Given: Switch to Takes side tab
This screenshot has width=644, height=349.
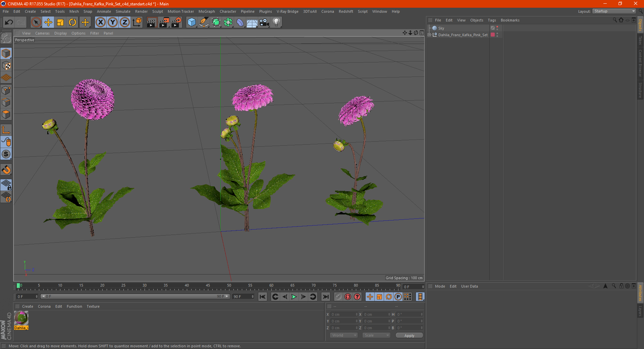Looking at the screenshot, I should pyautogui.click(x=640, y=40).
